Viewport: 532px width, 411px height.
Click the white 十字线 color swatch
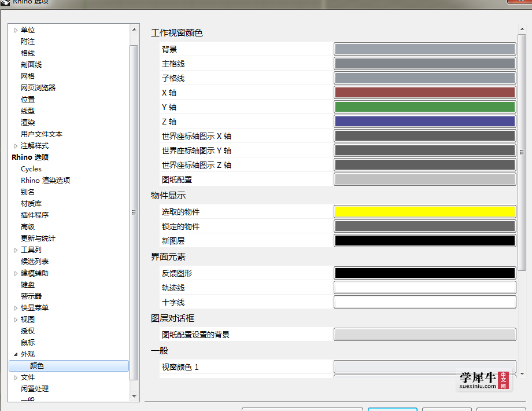(x=425, y=302)
